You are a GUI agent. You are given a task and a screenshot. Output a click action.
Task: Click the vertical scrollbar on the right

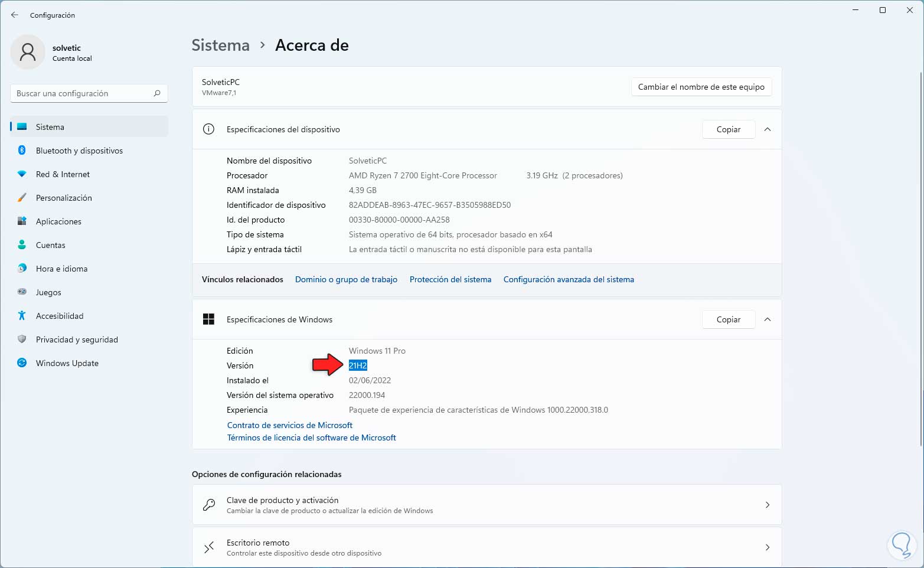tap(920, 260)
